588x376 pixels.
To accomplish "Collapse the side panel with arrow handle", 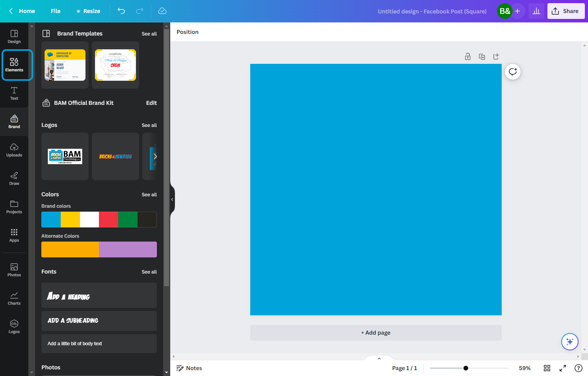I will [172, 199].
